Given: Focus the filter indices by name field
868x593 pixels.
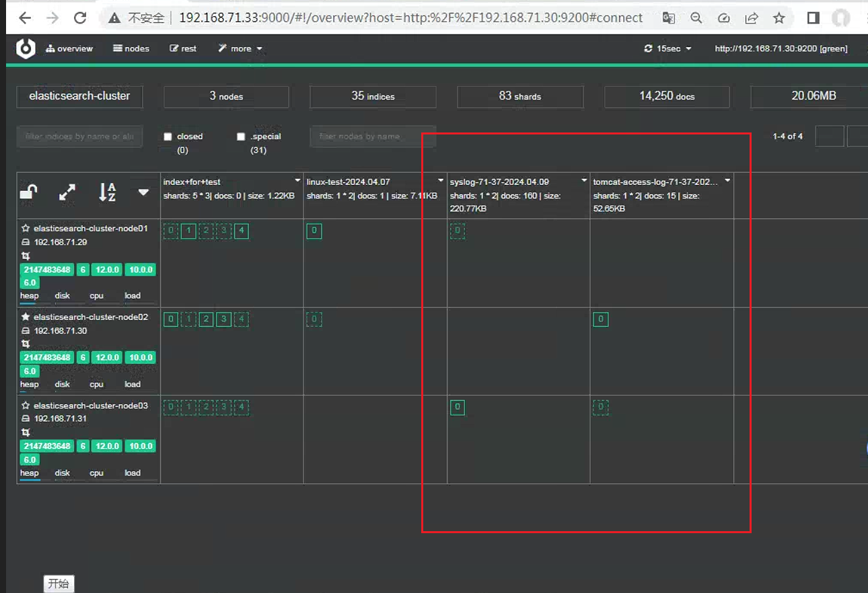Looking at the screenshot, I should pyautogui.click(x=79, y=136).
